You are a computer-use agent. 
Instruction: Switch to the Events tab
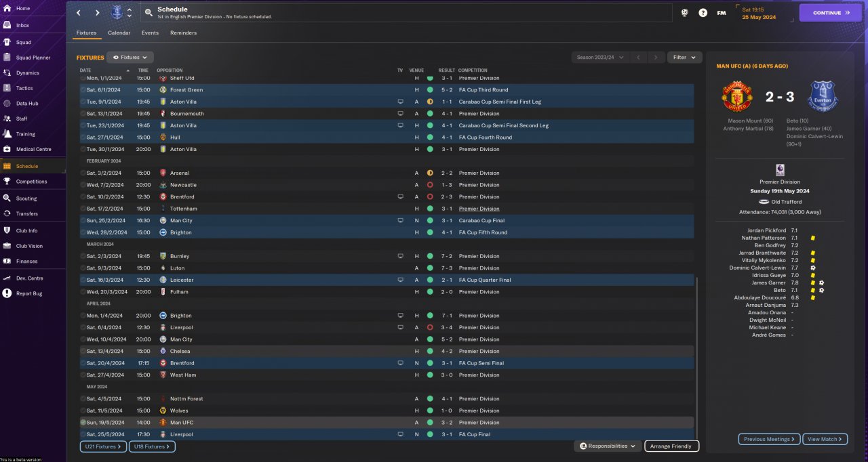(x=150, y=33)
